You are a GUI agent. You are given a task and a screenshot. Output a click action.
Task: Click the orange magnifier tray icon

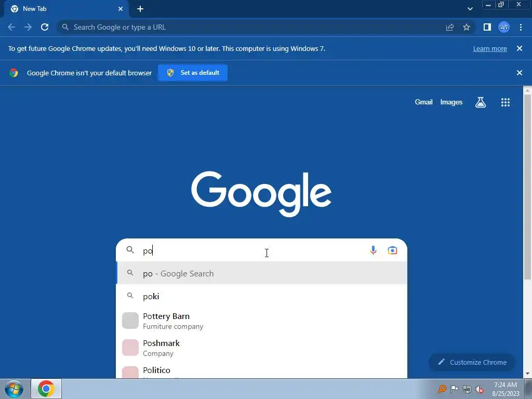[x=442, y=389]
